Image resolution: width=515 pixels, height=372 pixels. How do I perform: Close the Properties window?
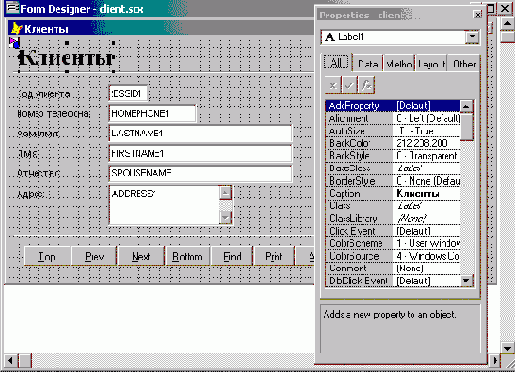coord(477,15)
